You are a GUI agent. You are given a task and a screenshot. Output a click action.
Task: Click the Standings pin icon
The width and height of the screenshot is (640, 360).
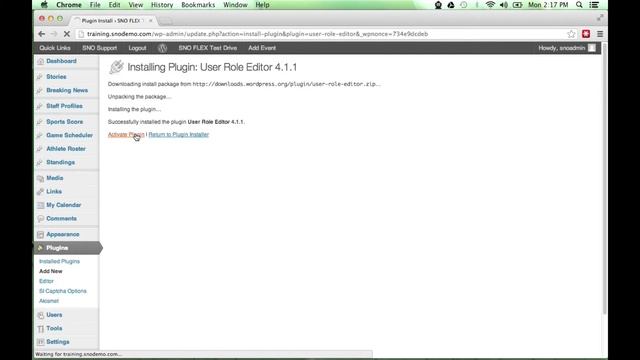click(x=40, y=162)
